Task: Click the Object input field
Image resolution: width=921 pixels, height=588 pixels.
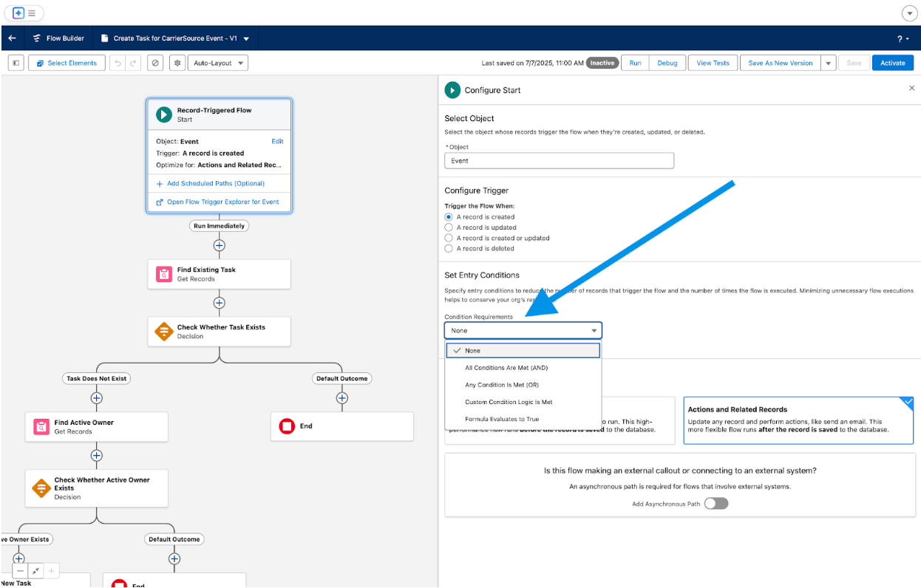Action: [x=560, y=160]
